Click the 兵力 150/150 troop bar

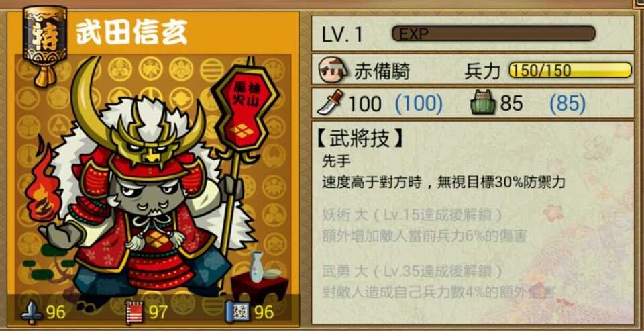[570, 70]
